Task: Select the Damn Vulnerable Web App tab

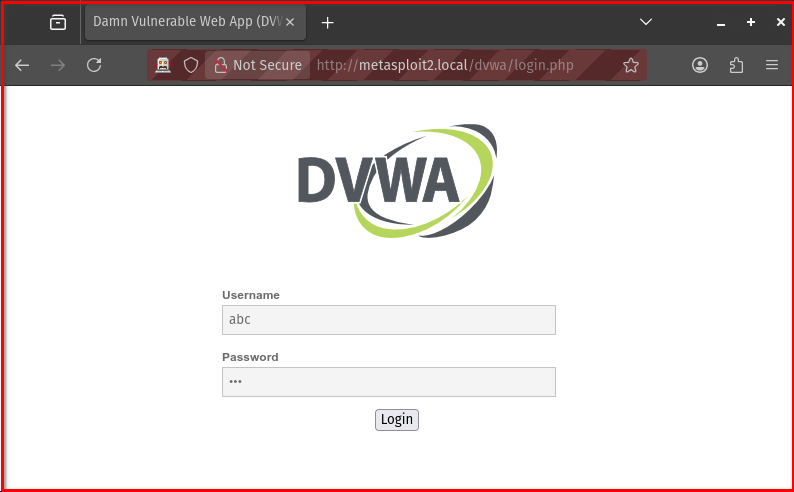Action: pyautogui.click(x=195, y=22)
